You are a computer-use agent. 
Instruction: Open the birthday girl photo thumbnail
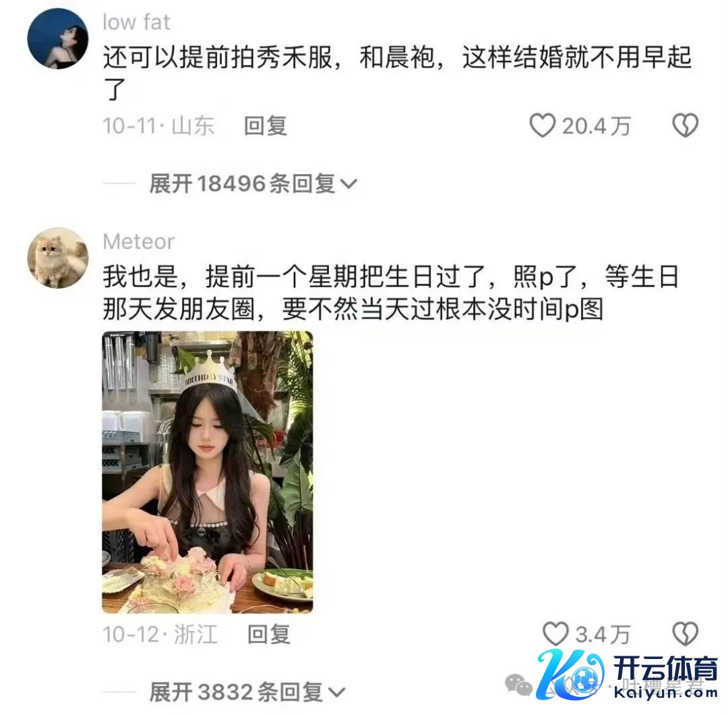(208, 472)
